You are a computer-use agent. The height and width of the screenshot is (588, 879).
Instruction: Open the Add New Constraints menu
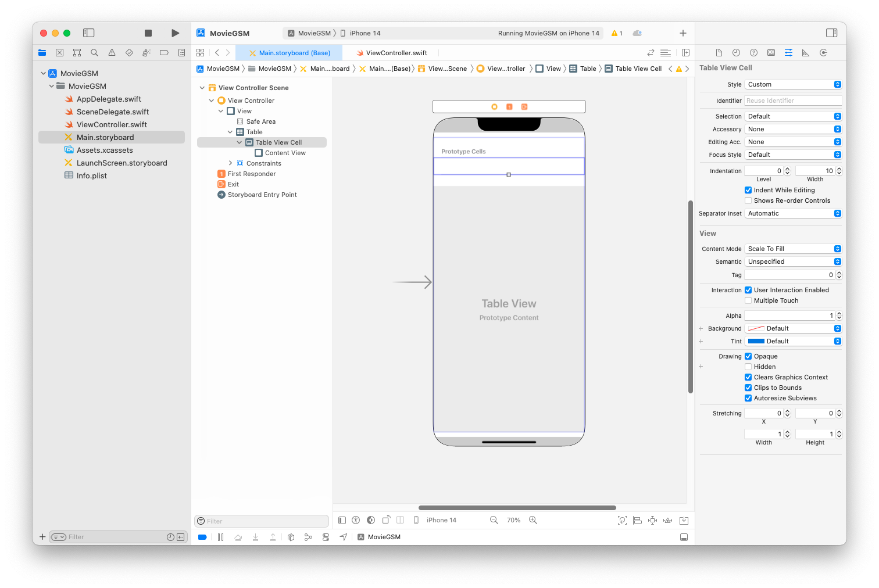click(x=653, y=520)
